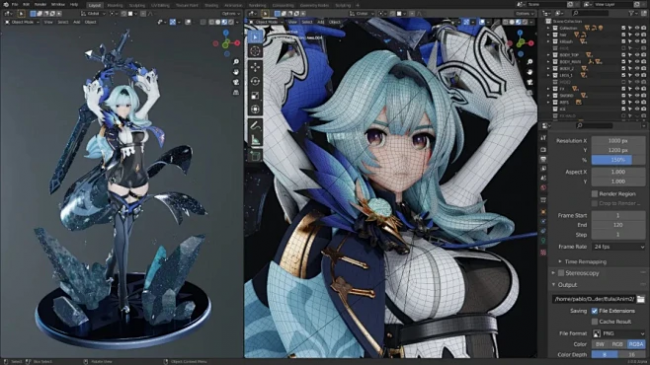Toggle viewport visibility eye for BODY_TOP row
This screenshot has height=365, width=650.
[x=637, y=55]
